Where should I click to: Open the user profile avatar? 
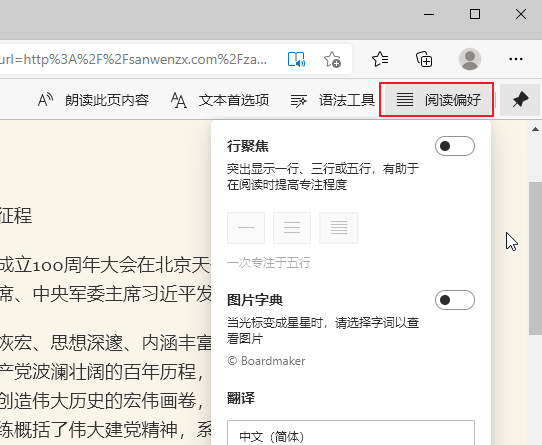click(470, 59)
